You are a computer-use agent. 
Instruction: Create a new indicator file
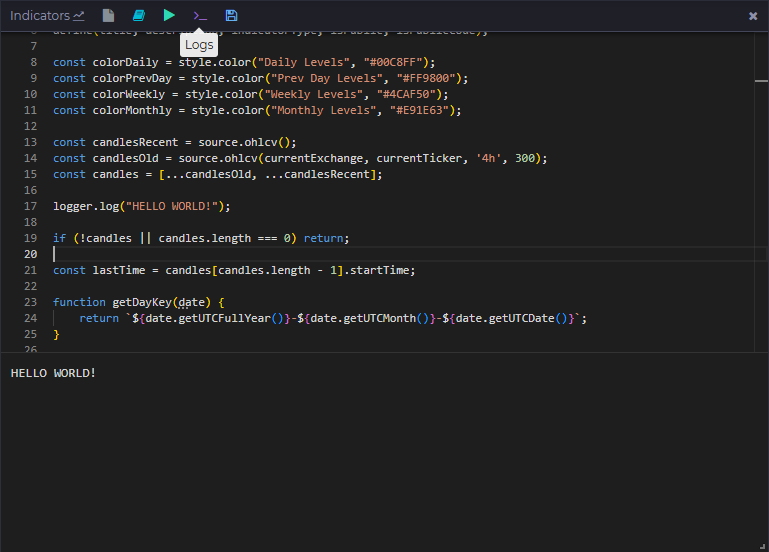coord(108,16)
